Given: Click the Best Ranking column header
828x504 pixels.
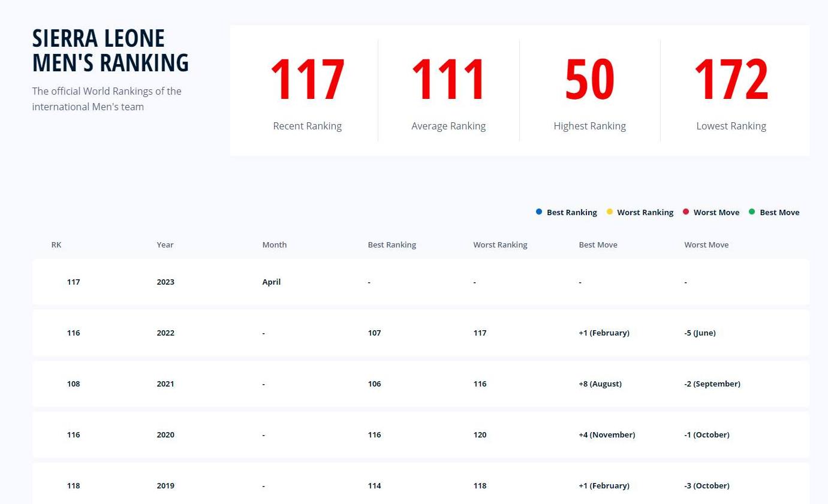Looking at the screenshot, I should pyautogui.click(x=392, y=245).
